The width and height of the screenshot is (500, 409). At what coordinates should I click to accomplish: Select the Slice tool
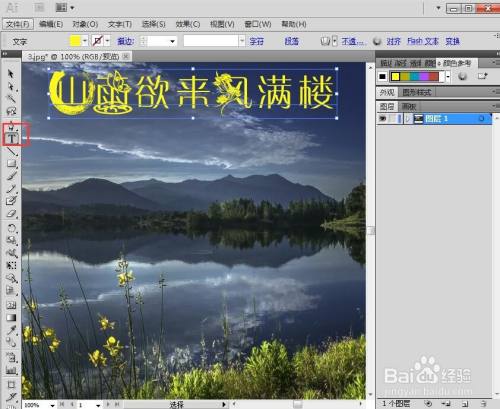point(11,397)
